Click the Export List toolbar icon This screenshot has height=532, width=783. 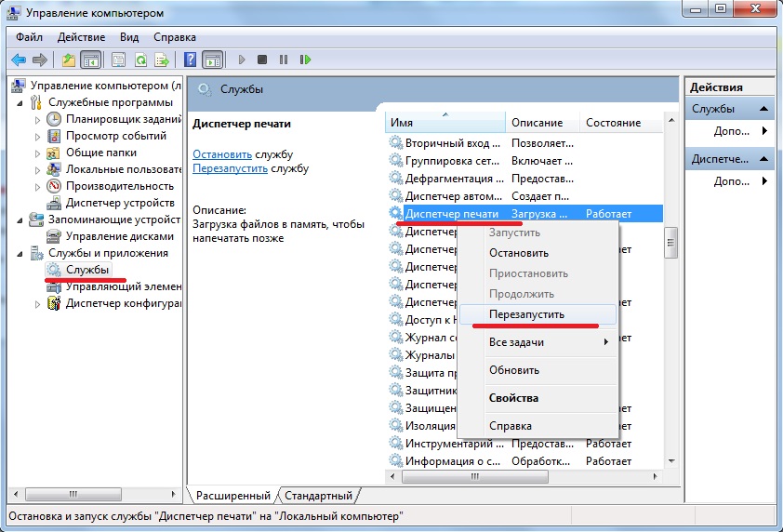(162, 60)
